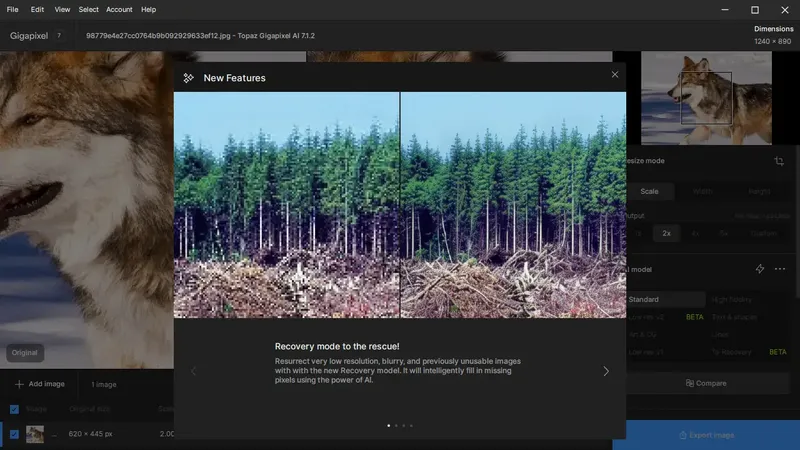Click the version badge next to Gigapixel
This screenshot has width=800, height=450.
point(59,36)
